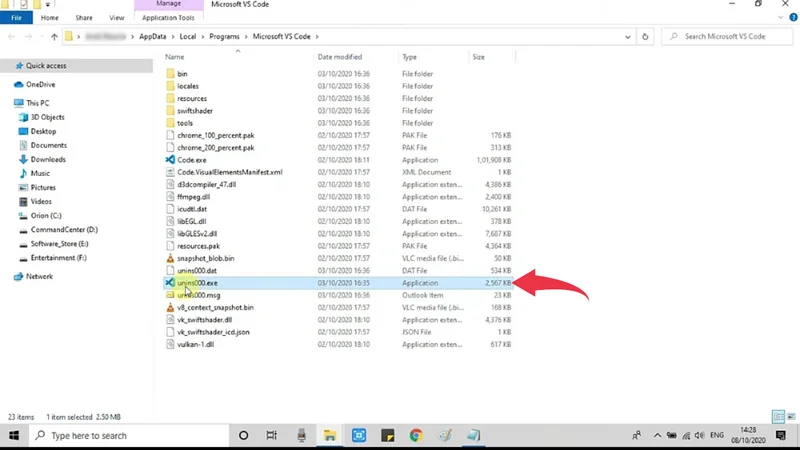The width and height of the screenshot is (800, 450).
Task: Expand the Quick access tree node
Action: tap(7, 66)
